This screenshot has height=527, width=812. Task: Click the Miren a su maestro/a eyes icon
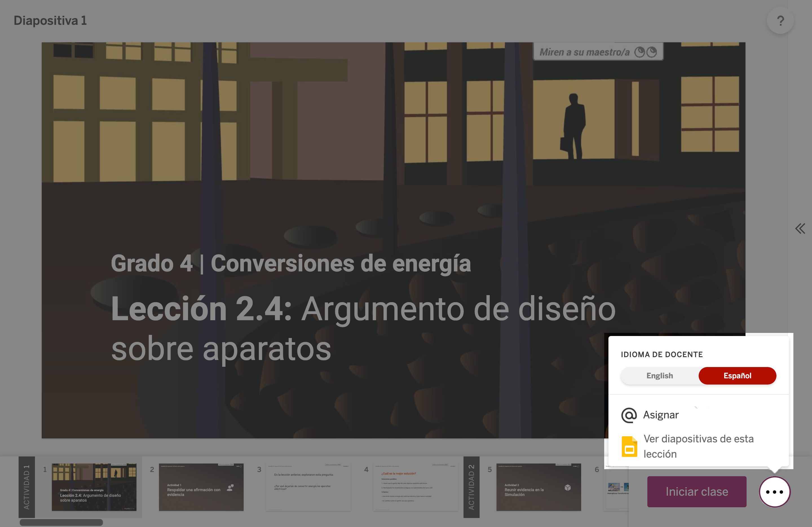pyautogui.click(x=645, y=52)
